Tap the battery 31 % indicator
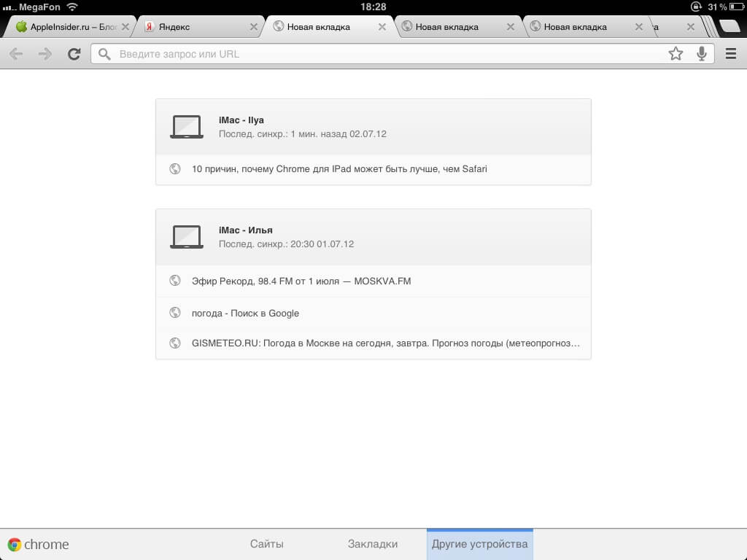This screenshot has width=747, height=560. coord(726,7)
